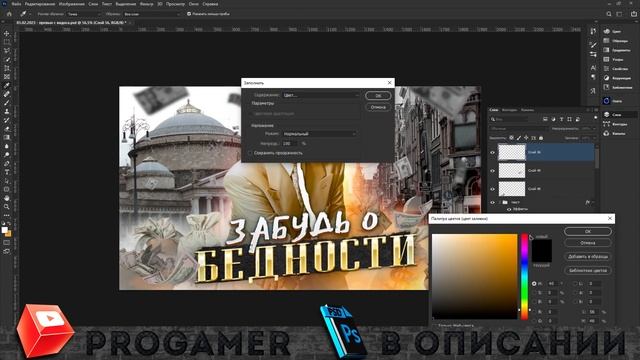Click the Непрозр. value field in Fill dialog
This screenshot has width=640, height=360.
[290, 144]
